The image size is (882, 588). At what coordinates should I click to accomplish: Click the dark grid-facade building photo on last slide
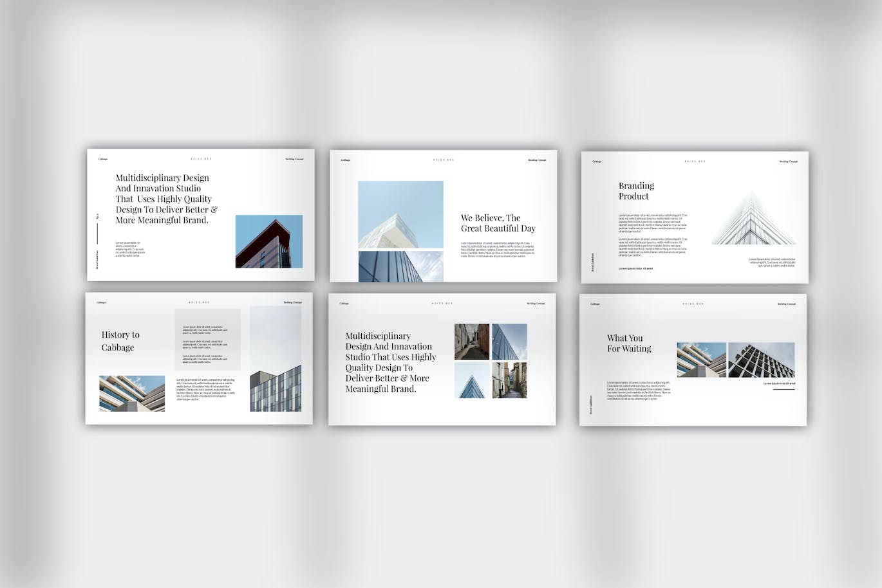click(761, 360)
